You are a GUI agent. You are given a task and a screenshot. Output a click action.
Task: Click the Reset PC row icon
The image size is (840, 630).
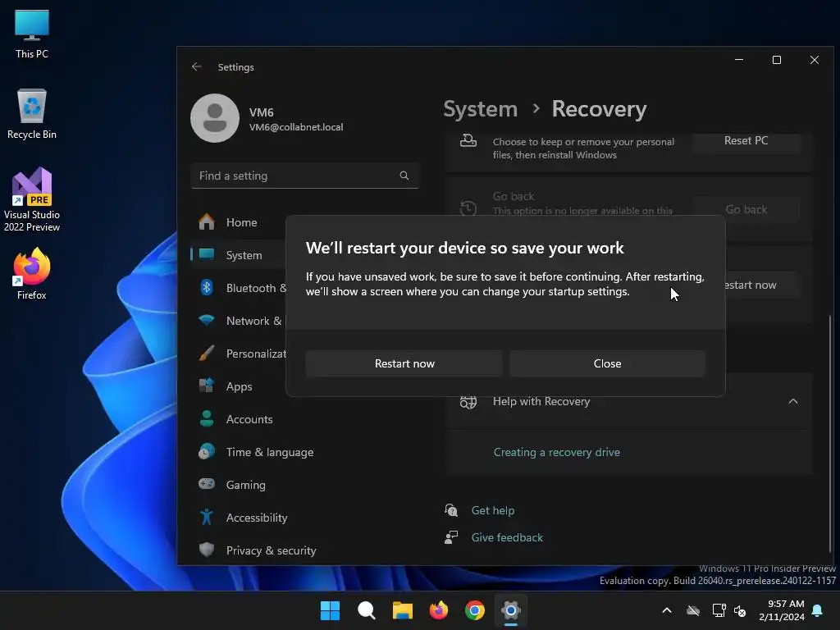point(468,141)
